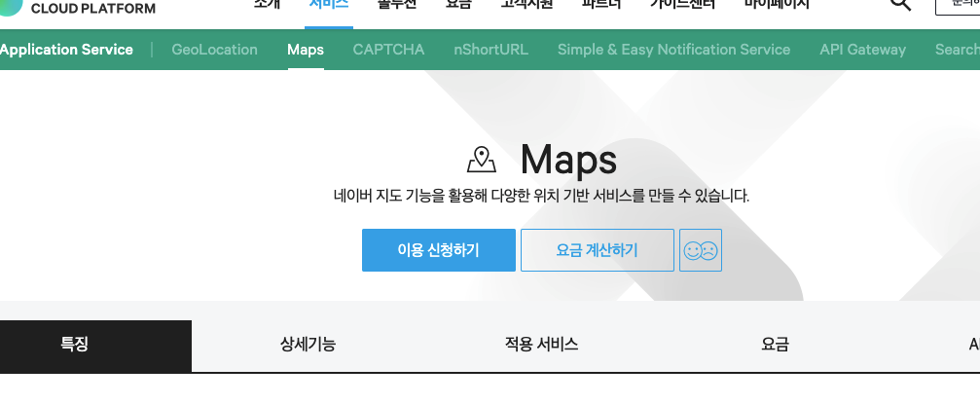This screenshot has height=404, width=980.
Task: Click the 네이버 지도 기능 description text
Action: pyautogui.click(x=541, y=196)
